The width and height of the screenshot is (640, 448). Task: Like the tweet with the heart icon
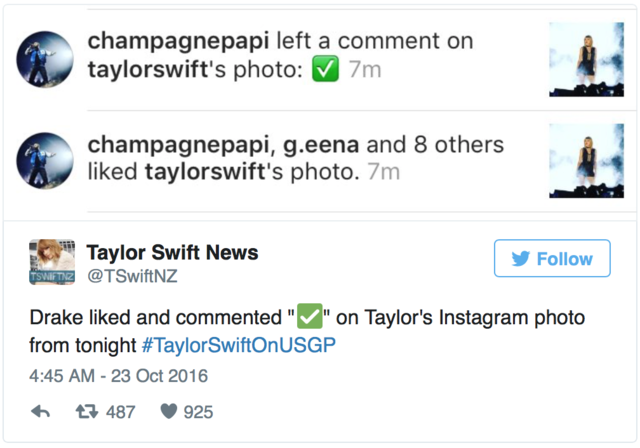coord(169,412)
